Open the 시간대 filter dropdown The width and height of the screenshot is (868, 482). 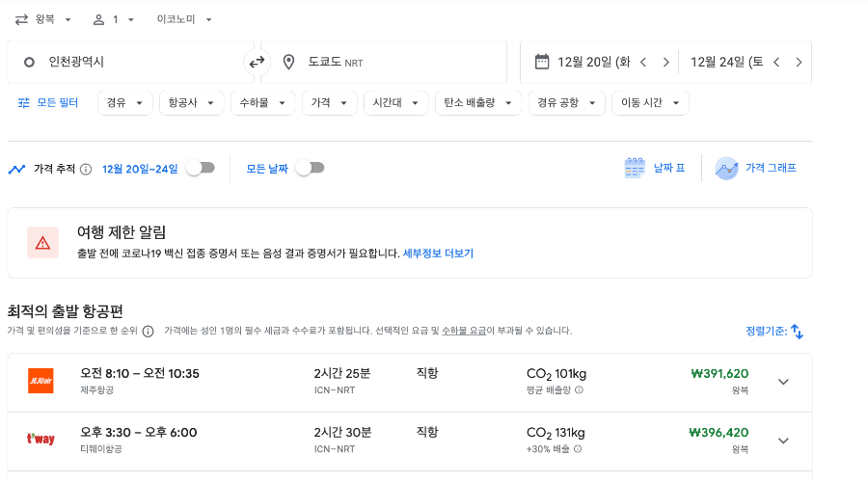click(395, 103)
